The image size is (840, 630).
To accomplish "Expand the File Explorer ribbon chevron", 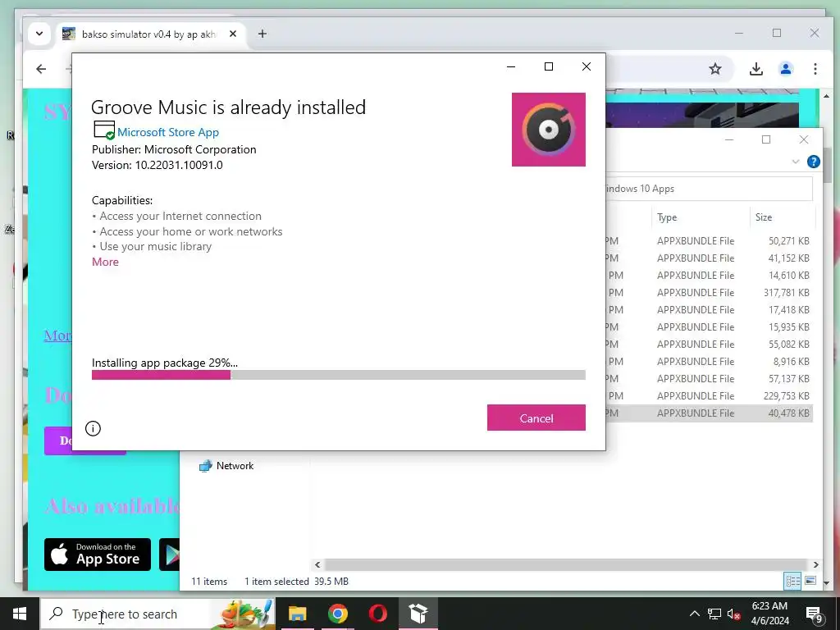I will (796, 162).
